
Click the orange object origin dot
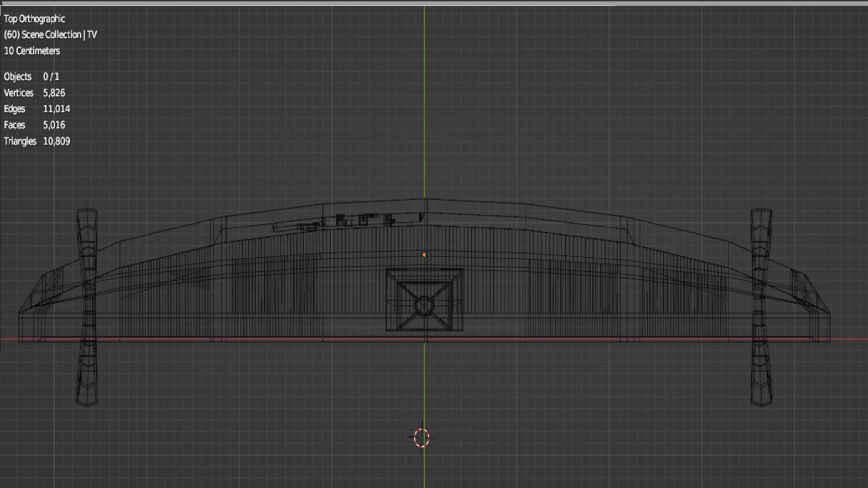pos(424,255)
